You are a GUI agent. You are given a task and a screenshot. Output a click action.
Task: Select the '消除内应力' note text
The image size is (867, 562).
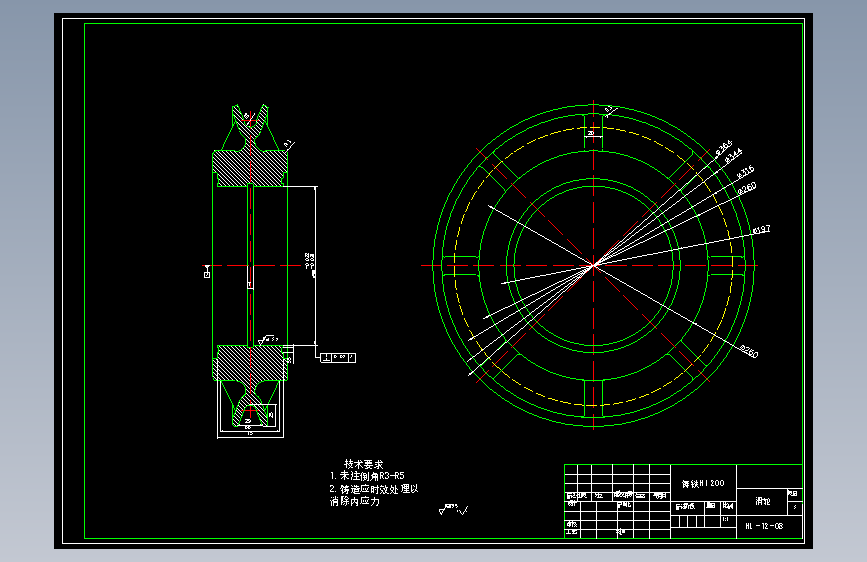point(355,501)
